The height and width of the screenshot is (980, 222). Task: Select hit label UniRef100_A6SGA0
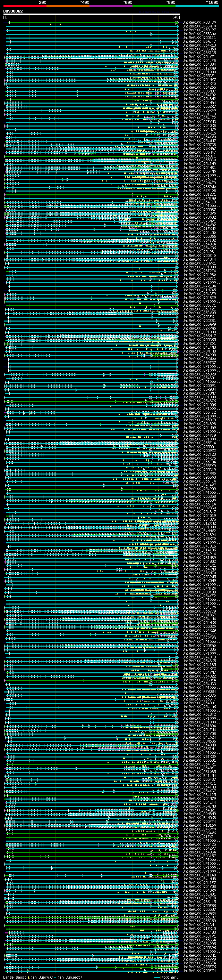[x=199, y=34]
